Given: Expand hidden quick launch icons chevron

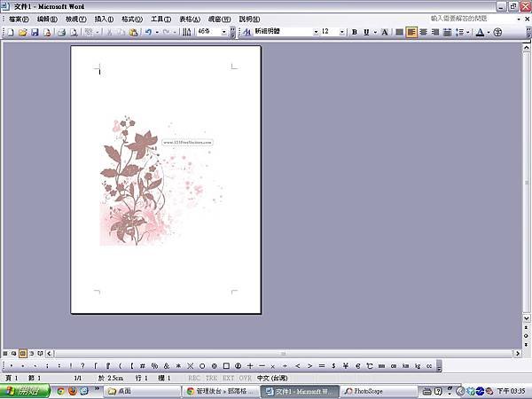Looking at the screenshot, I should pos(97,388).
